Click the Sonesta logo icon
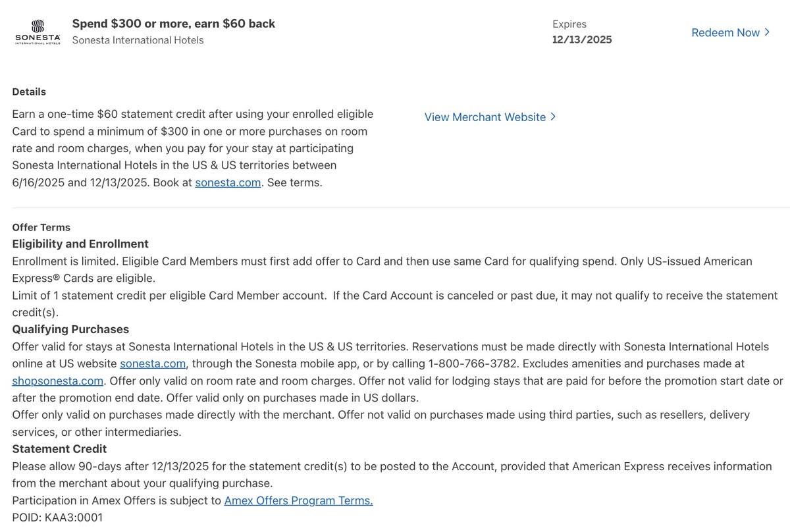 38,32
